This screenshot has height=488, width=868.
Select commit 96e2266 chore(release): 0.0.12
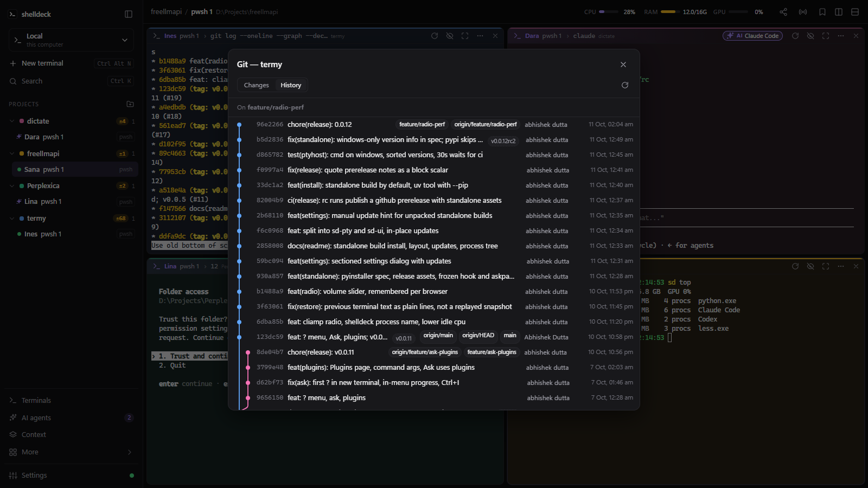point(434,125)
